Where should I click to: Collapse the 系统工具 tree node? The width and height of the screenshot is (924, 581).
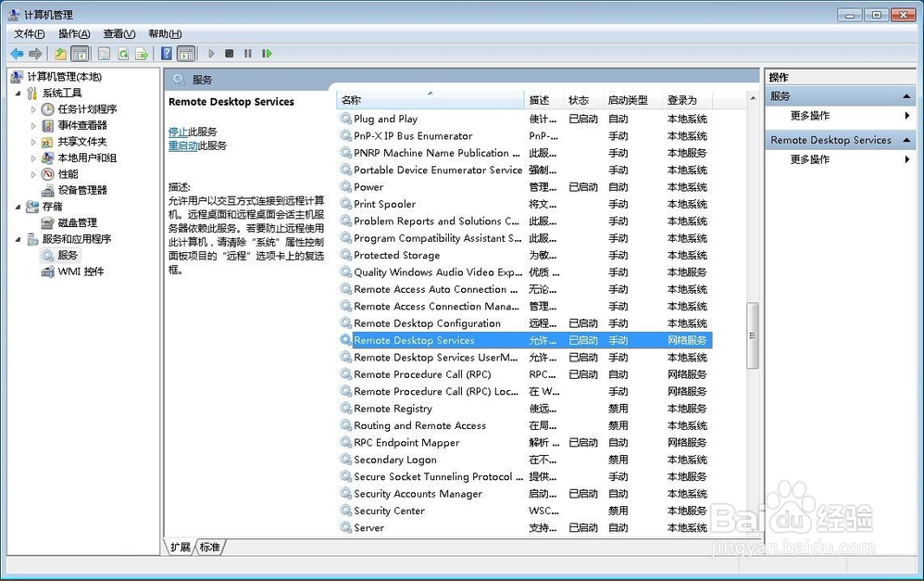pos(18,94)
